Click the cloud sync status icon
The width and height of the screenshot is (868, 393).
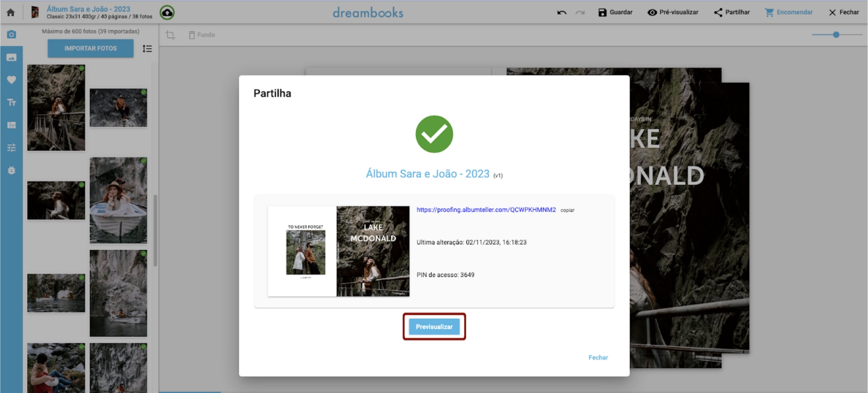coord(167,13)
